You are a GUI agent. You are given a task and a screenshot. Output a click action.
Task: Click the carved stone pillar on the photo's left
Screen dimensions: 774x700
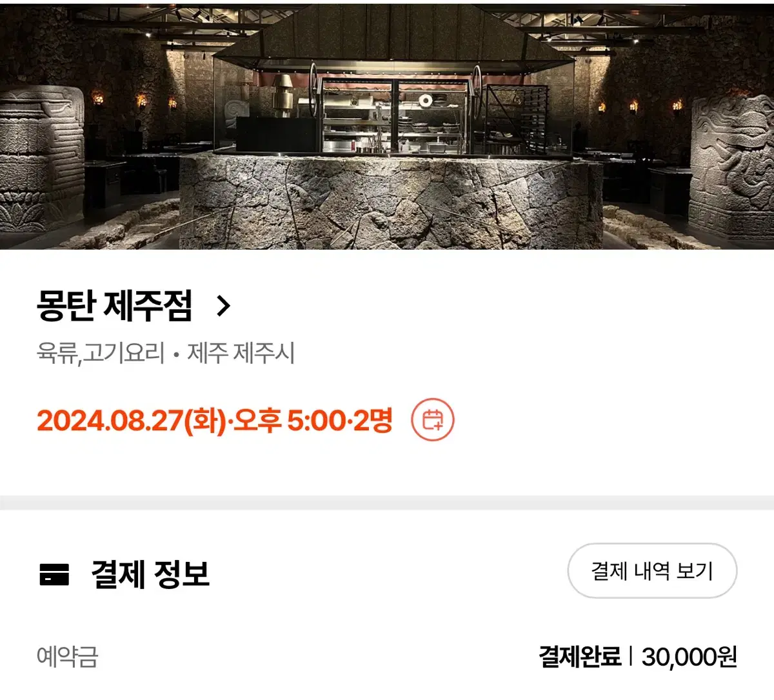point(41,159)
